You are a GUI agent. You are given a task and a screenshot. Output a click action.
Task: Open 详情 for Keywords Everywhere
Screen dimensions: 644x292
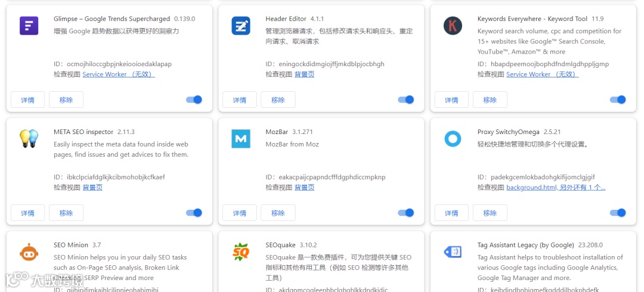[451, 100]
